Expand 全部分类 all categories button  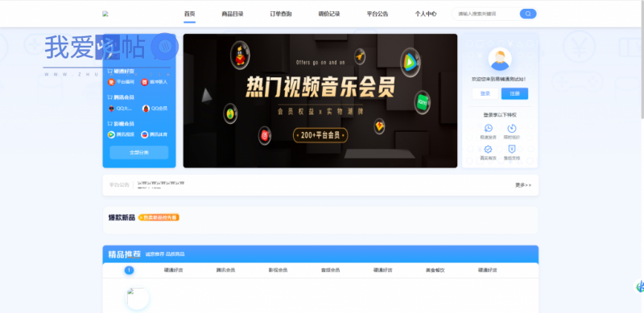click(138, 152)
